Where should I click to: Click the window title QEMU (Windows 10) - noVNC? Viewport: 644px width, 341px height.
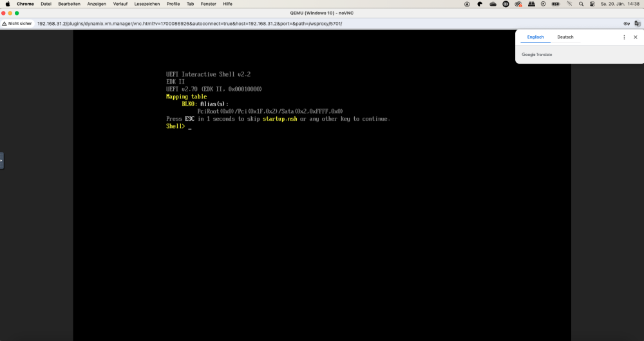click(321, 13)
